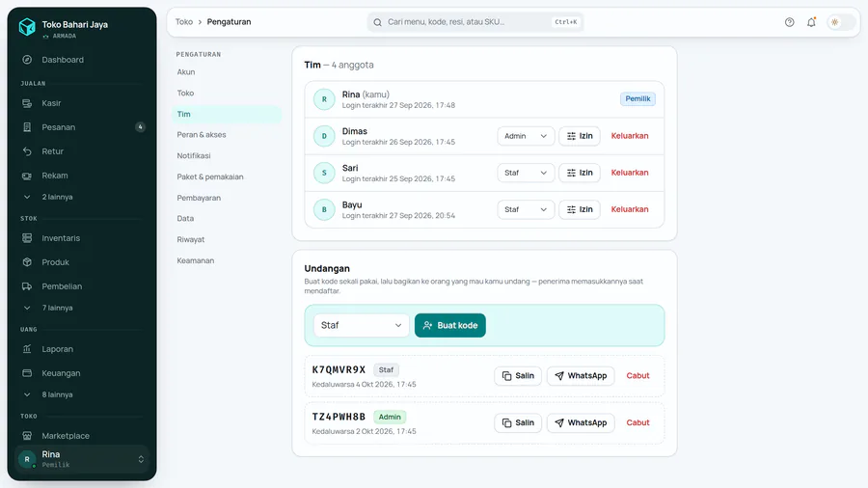Open Notifikasi settings
The height and width of the screenshot is (488, 868).
click(x=227, y=155)
